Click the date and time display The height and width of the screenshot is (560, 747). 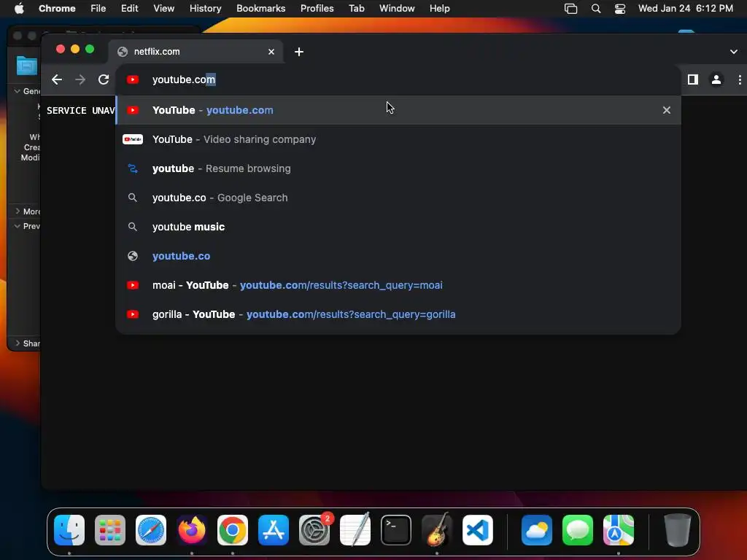click(x=686, y=8)
